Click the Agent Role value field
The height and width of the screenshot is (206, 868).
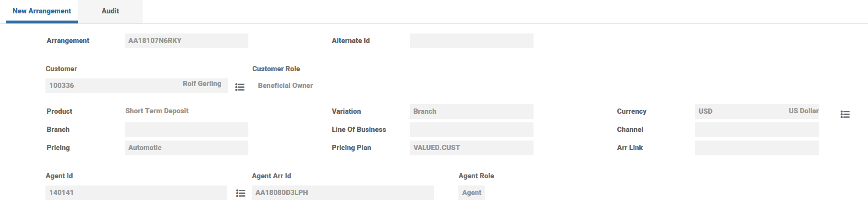[471, 193]
